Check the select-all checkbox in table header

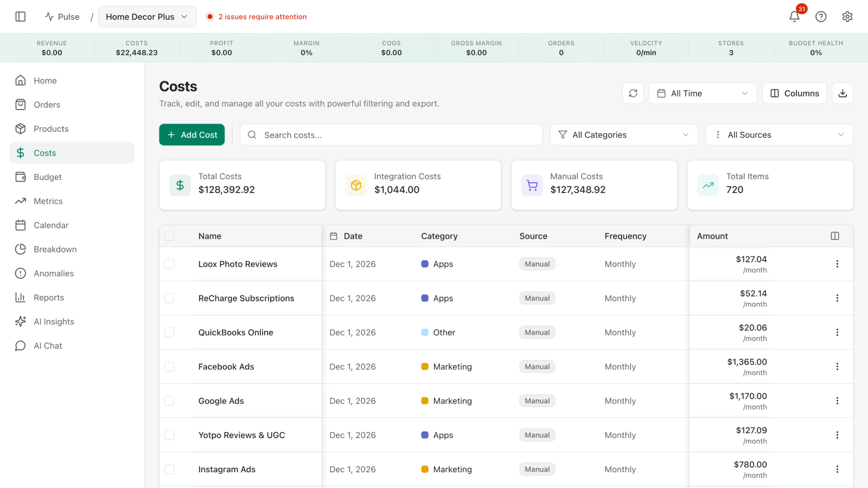pos(169,236)
